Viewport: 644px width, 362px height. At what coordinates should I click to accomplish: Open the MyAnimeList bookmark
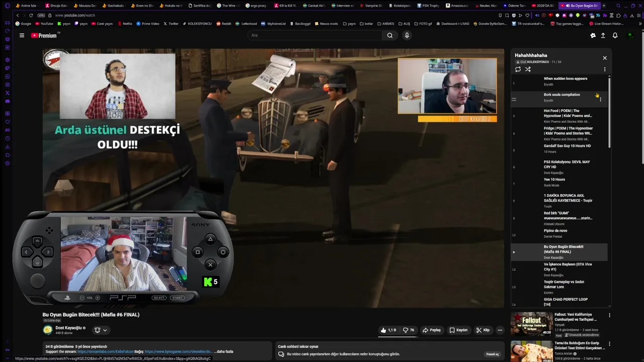pyautogui.click(x=273, y=24)
